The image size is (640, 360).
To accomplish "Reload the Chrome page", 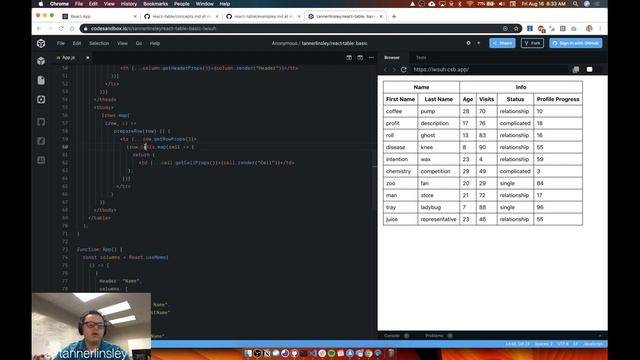I will pos(61,29).
